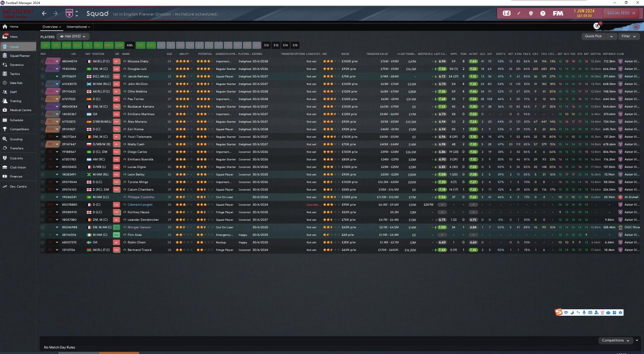
Task: Open Leon Bailey's picked position dropdown
Action: pyautogui.click(x=57, y=174)
